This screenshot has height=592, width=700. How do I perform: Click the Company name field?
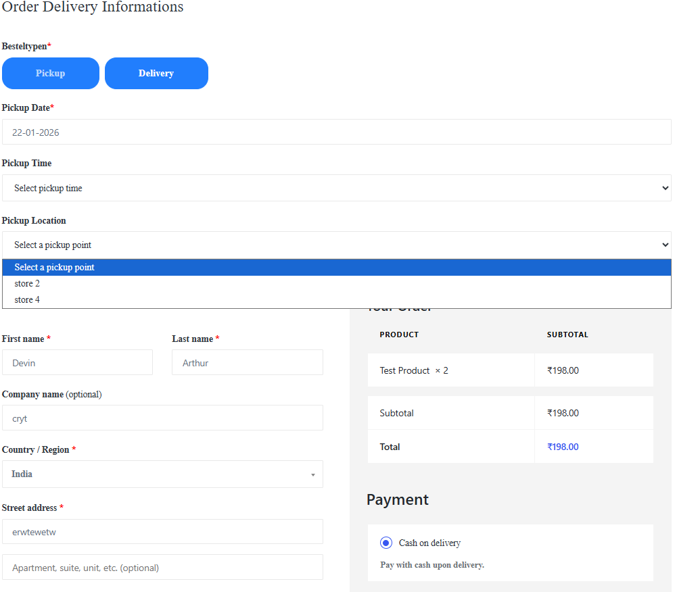point(162,418)
